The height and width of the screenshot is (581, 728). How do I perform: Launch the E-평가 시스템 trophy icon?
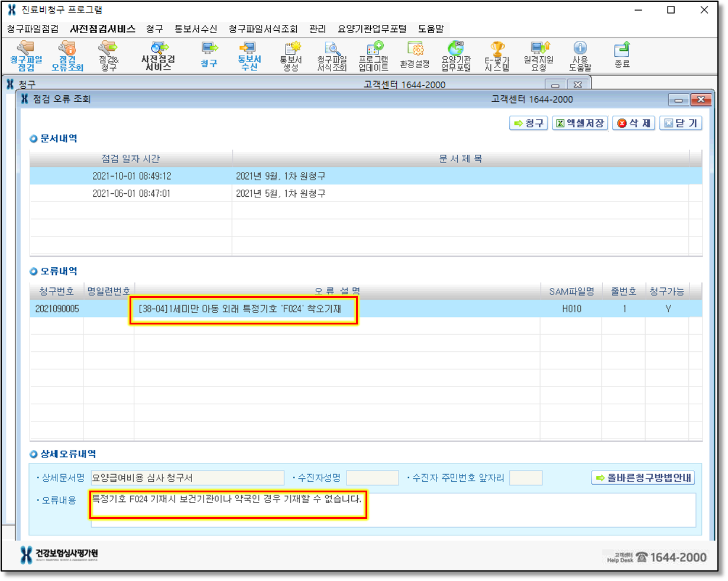click(497, 56)
